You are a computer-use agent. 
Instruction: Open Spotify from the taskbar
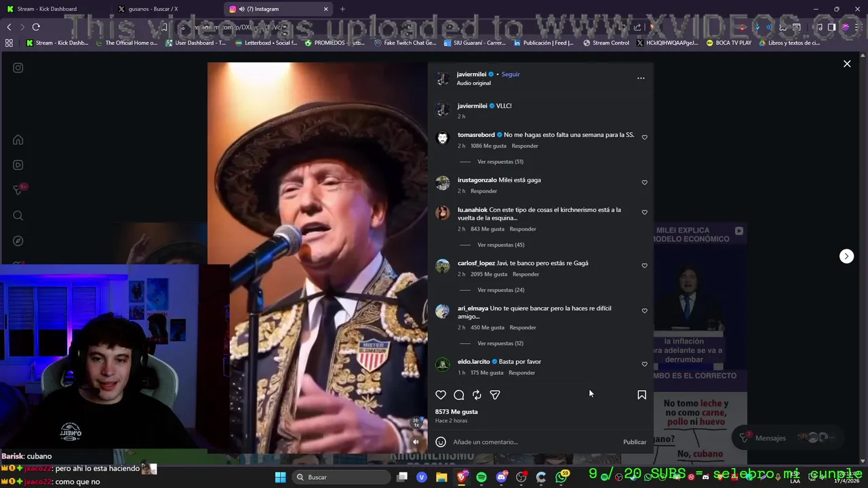point(481,477)
